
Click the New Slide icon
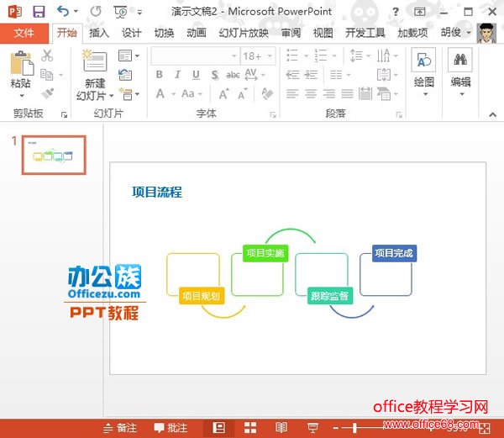coord(94,61)
